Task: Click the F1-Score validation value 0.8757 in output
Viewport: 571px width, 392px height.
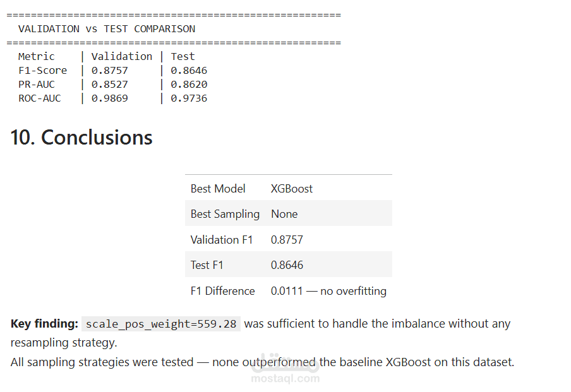Action: pyautogui.click(x=110, y=70)
